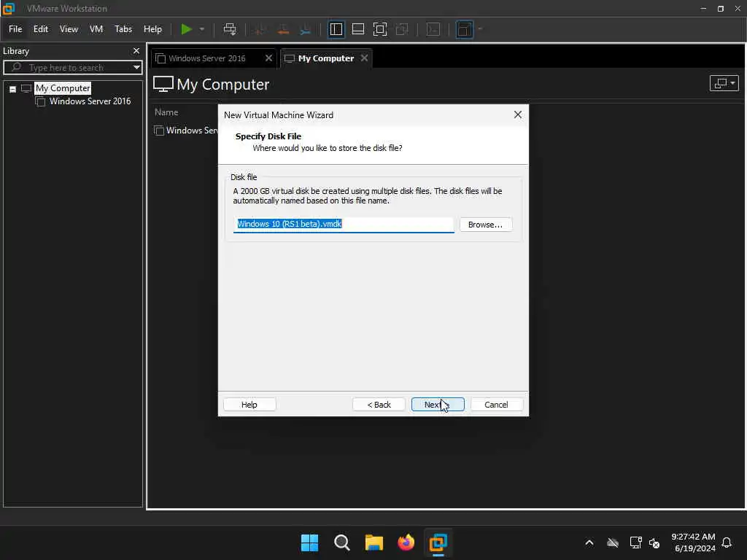Cancel the New Virtual Machine Wizard

pyautogui.click(x=496, y=405)
